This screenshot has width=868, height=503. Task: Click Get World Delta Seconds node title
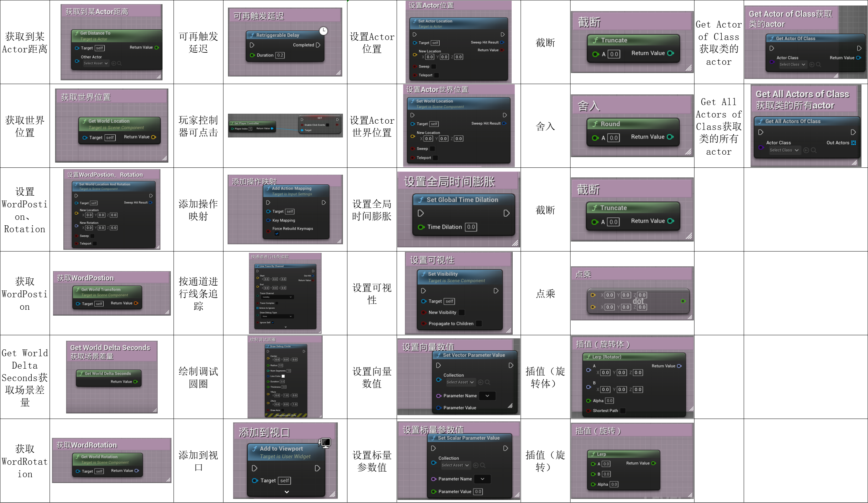108,374
